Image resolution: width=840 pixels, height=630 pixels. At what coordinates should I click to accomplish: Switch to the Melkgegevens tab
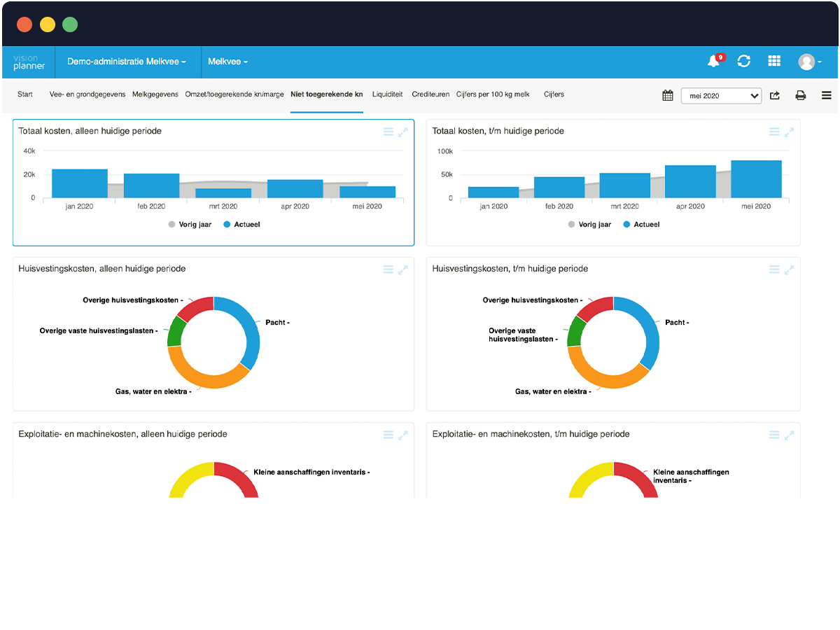coord(155,94)
